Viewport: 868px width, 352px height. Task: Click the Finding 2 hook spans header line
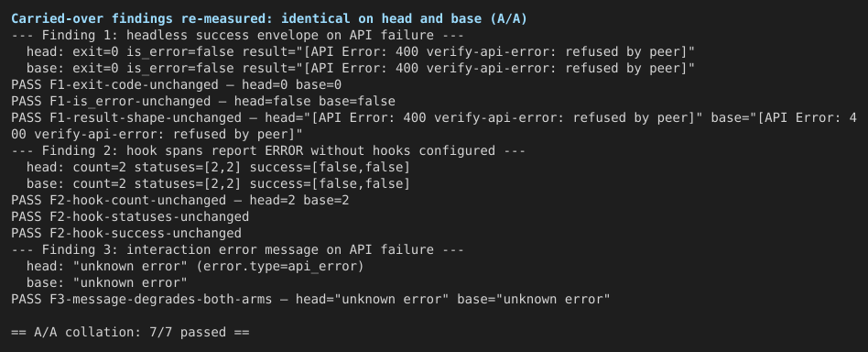[268, 150]
